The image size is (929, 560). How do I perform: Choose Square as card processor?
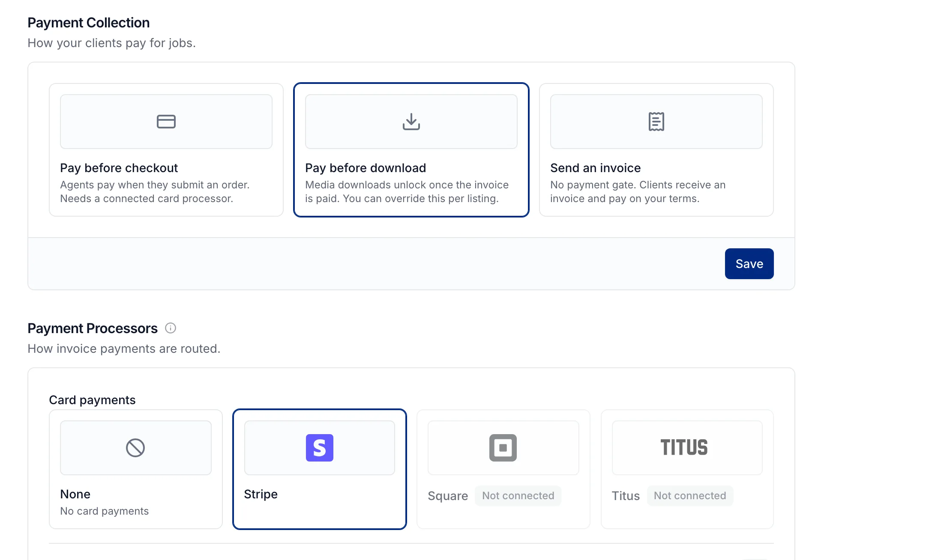(x=503, y=469)
